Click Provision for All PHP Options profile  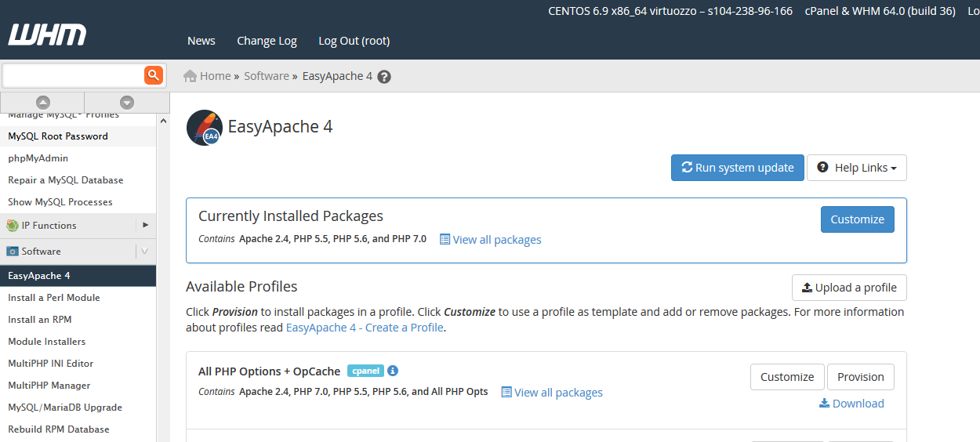[x=861, y=377]
